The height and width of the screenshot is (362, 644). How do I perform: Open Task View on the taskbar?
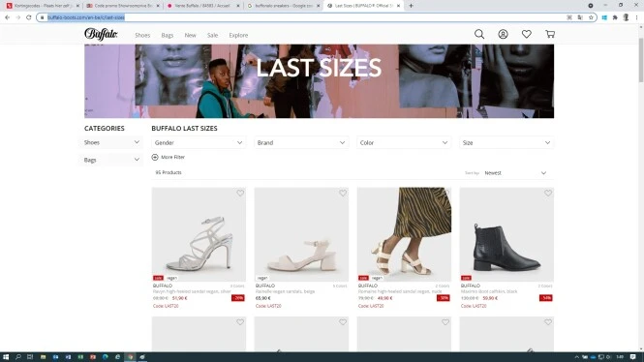pyautogui.click(x=30, y=357)
